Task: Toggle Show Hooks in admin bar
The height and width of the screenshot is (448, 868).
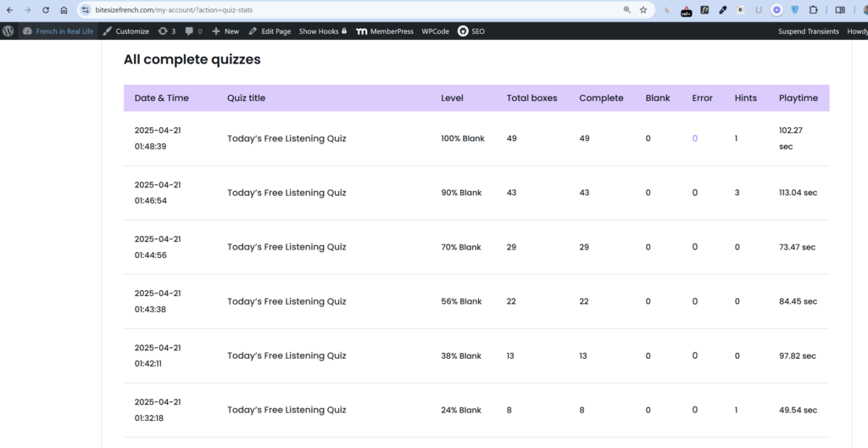Action: [x=323, y=31]
